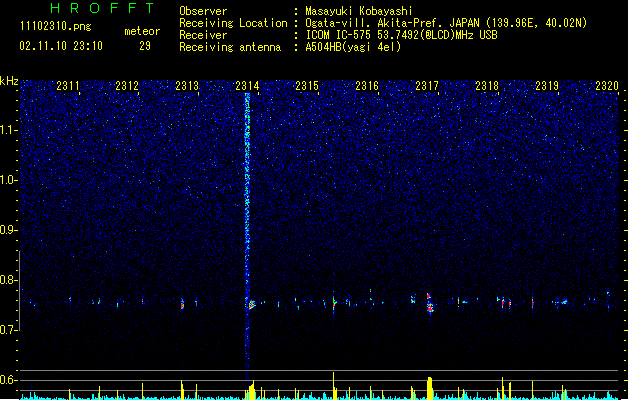Screen dimensions: 629x400
Task: Click the timestamp 02.11.10 23:10
Action: [x=61, y=46]
